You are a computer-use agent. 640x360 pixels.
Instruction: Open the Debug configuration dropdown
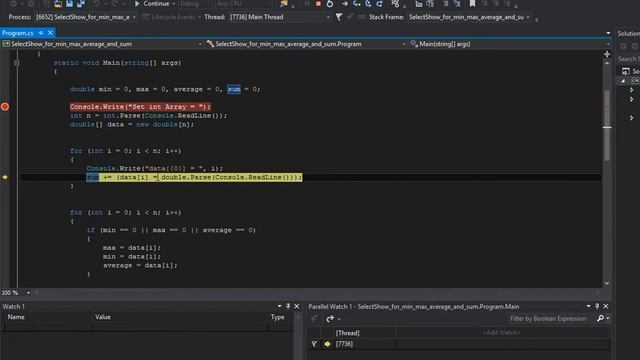click(195, 4)
